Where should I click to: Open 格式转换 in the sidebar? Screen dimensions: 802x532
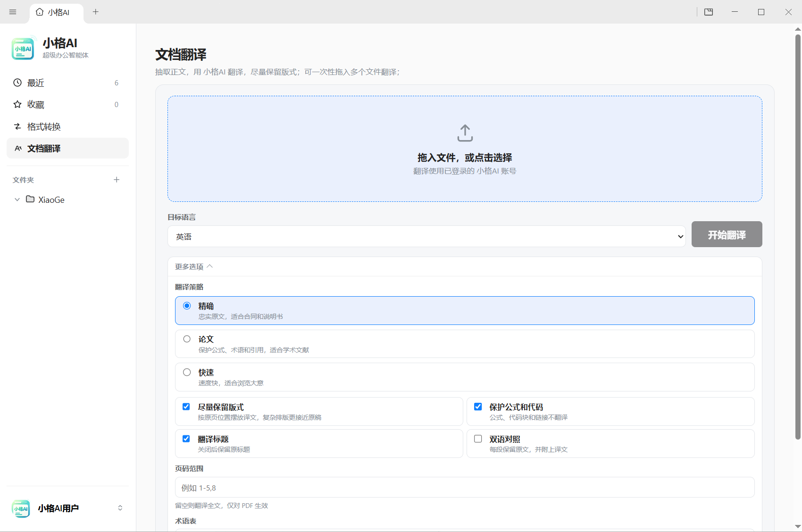(x=67, y=126)
